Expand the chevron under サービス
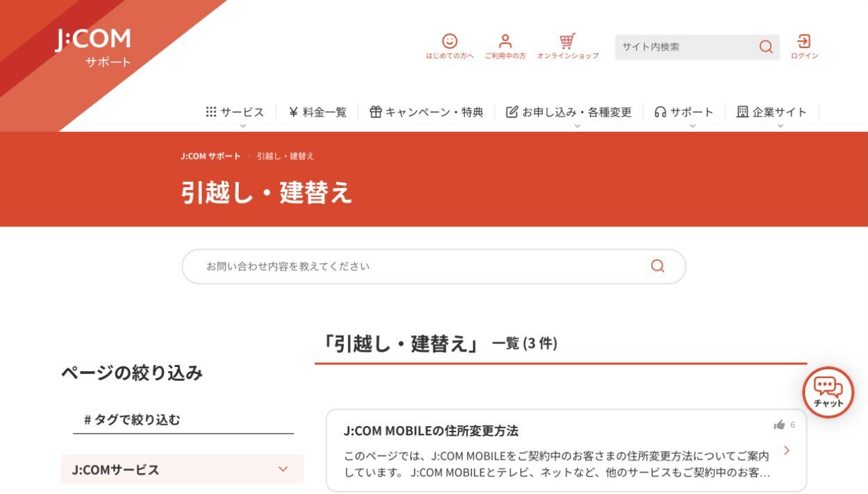 click(x=243, y=126)
